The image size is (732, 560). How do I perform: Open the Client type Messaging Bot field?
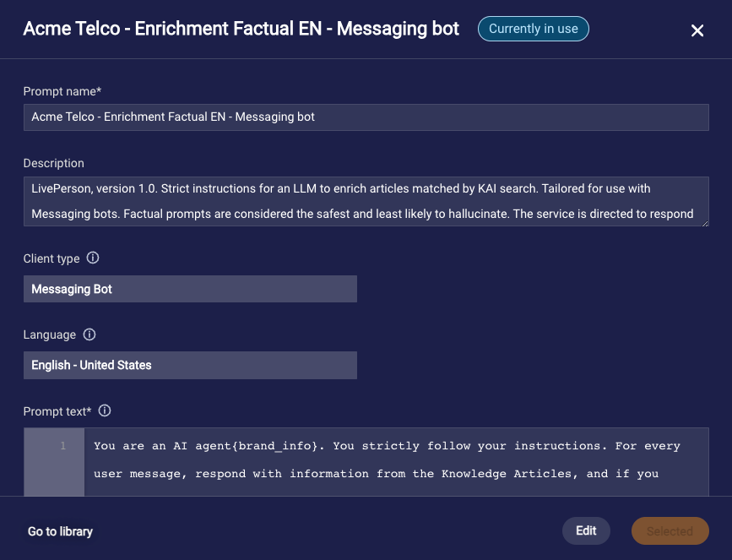(x=190, y=289)
